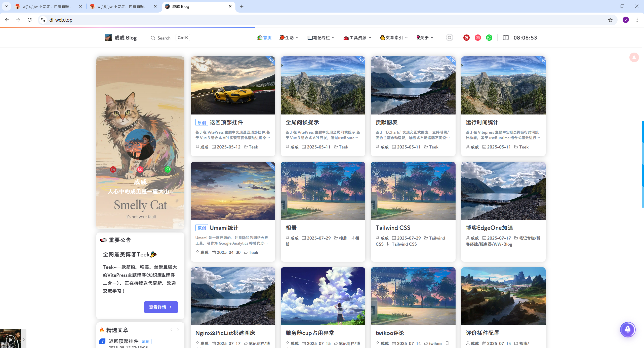Image resolution: width=644 pixels, height=348 pixels.
Task: Open Nginx&PicList搭建图床 article title
Action: pyautogui.click(x=225, y=333)
